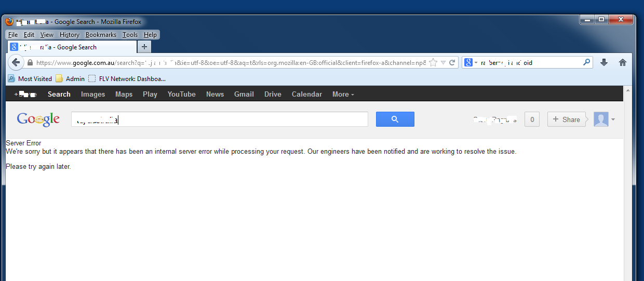Click the reload page icon
The image size is (644, 281).
[x=452, y=62]
